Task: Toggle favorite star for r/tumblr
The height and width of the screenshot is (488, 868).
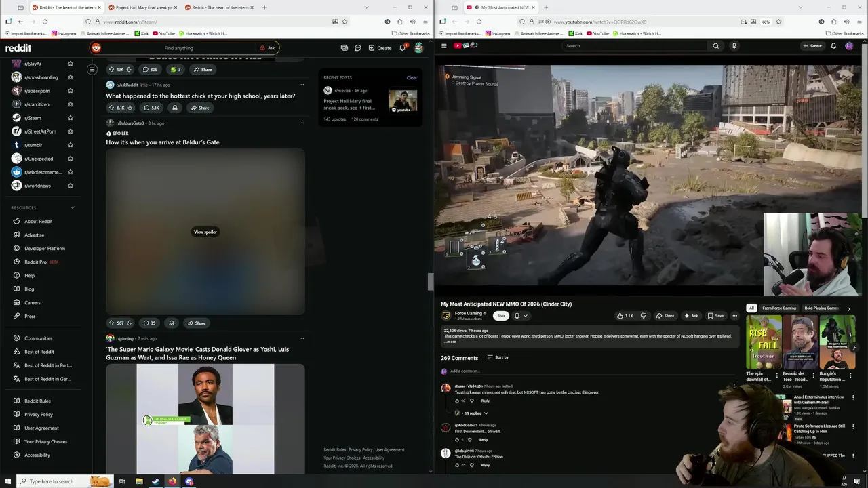Action: 70,145
